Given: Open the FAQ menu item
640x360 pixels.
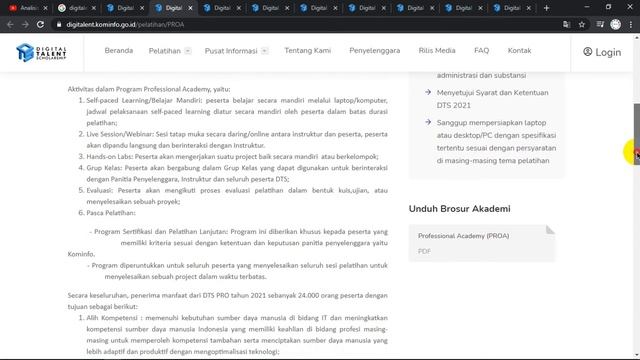Looking at the screenshot, I should pyautogui.click(x=482, y=51).
